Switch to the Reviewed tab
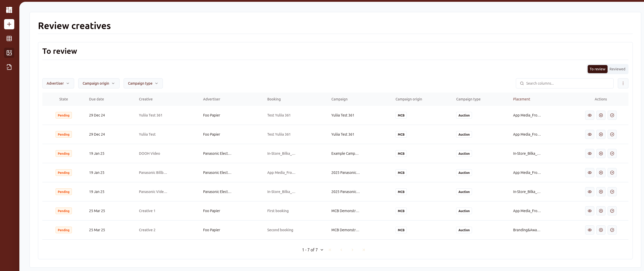The width and height of the screenshot is (644, 271). coord(617,69)
